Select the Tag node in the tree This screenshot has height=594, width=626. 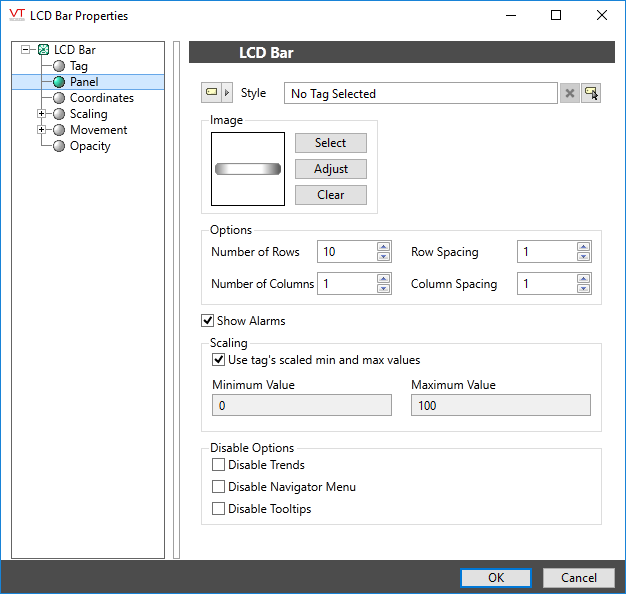click(x=78, y=66)
